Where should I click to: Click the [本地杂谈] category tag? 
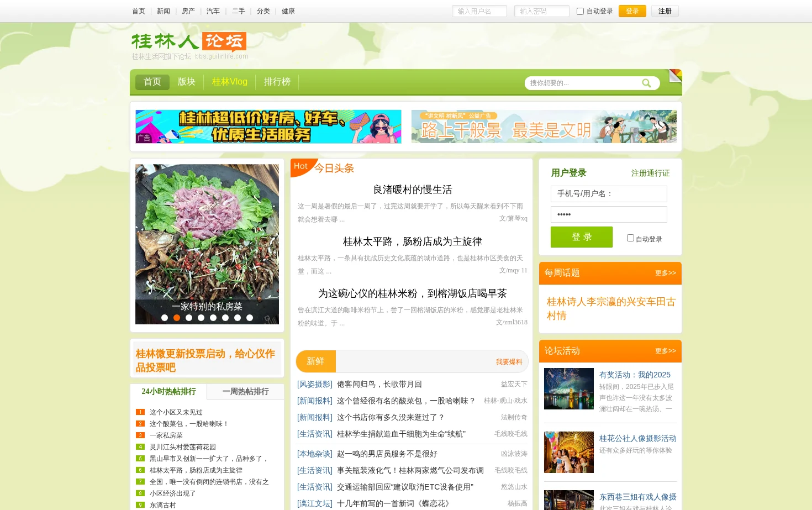315,454
